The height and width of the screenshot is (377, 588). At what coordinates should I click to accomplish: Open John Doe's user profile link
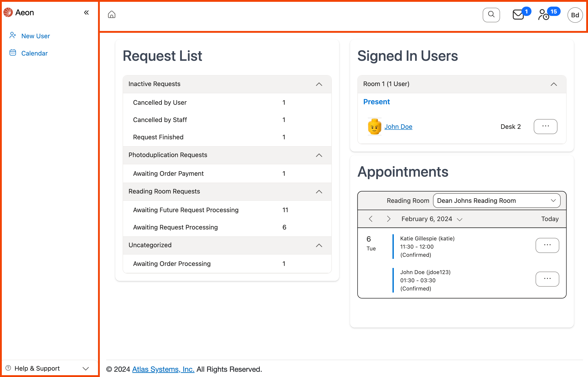coord(398,127)
